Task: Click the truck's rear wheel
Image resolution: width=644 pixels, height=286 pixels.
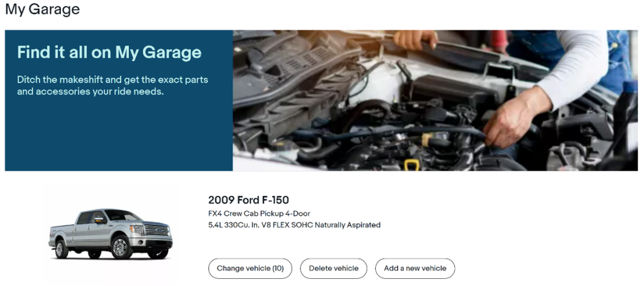Action: [x=61, y=250]
